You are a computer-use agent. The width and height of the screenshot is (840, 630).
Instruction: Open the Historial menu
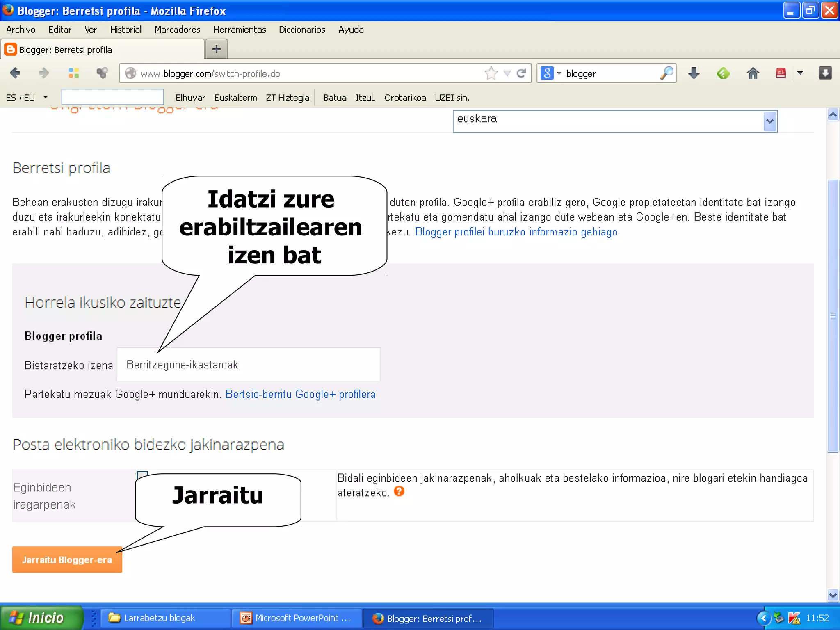click(126, 30)
